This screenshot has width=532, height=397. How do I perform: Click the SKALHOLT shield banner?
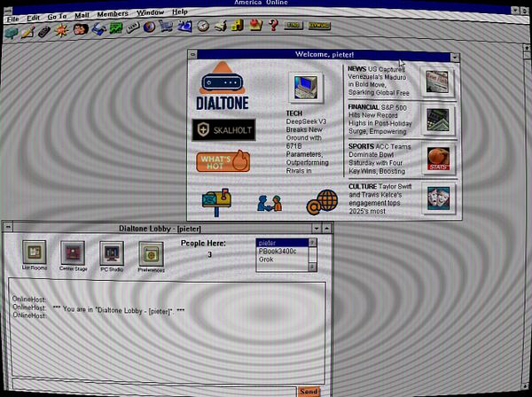point(223,130)
